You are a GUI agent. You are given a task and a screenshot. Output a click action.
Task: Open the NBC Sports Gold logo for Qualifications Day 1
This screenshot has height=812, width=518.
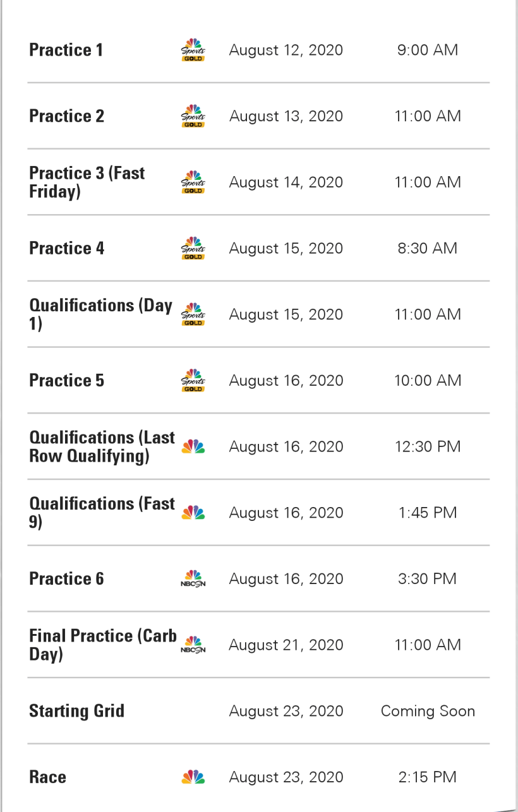pos(193,314)
